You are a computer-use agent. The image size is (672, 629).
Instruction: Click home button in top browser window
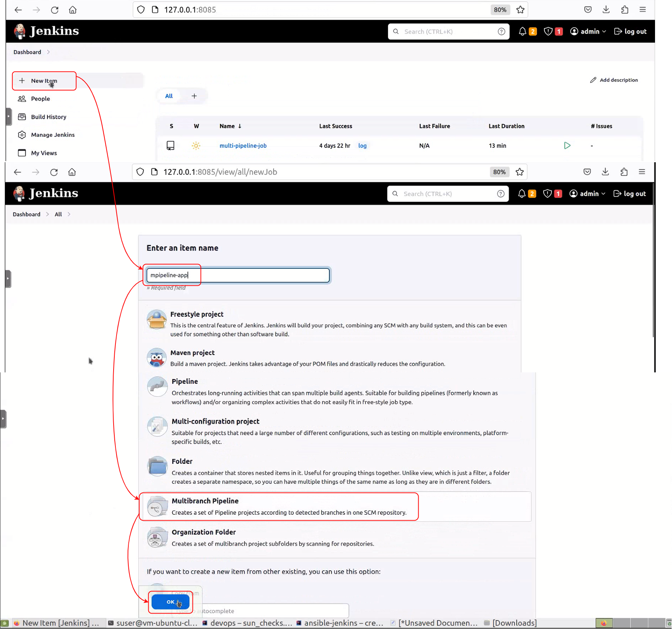pos(73,10)
